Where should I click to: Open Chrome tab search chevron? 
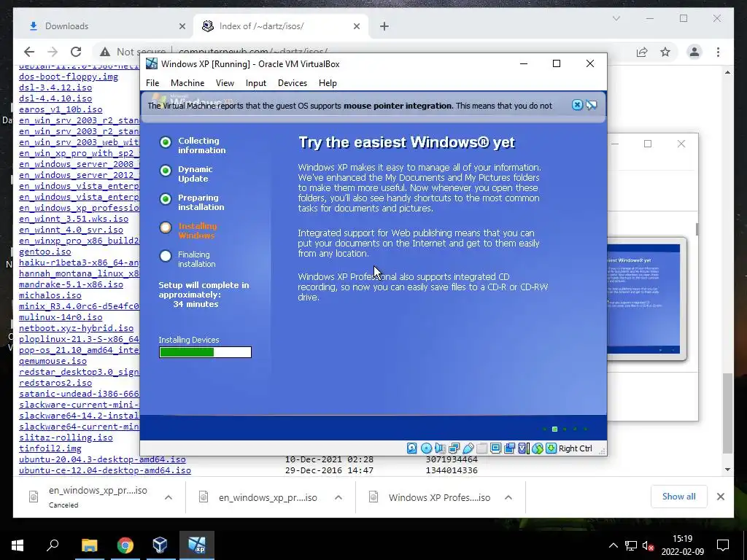click(616, 18)
